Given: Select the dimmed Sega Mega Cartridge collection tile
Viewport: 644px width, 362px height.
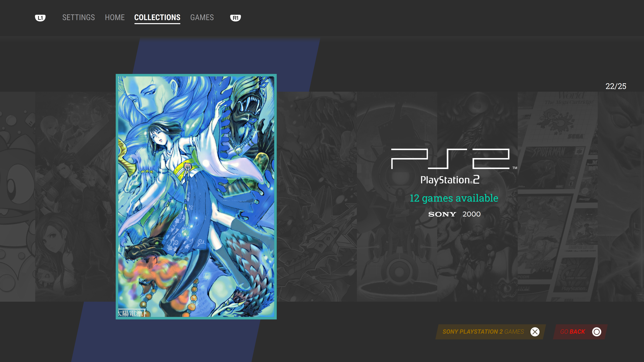Looking at the screenshot, I should pyautogui.click(x=557, y=197).
